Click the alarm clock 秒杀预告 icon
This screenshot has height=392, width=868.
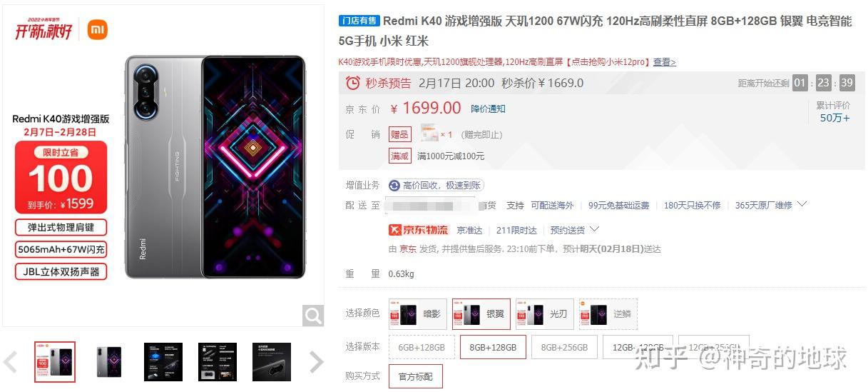pos(352,83)
